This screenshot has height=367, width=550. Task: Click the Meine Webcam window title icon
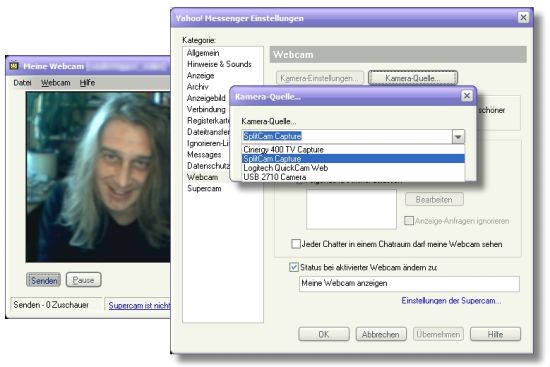pyautogui.click(x=14, y=66)
